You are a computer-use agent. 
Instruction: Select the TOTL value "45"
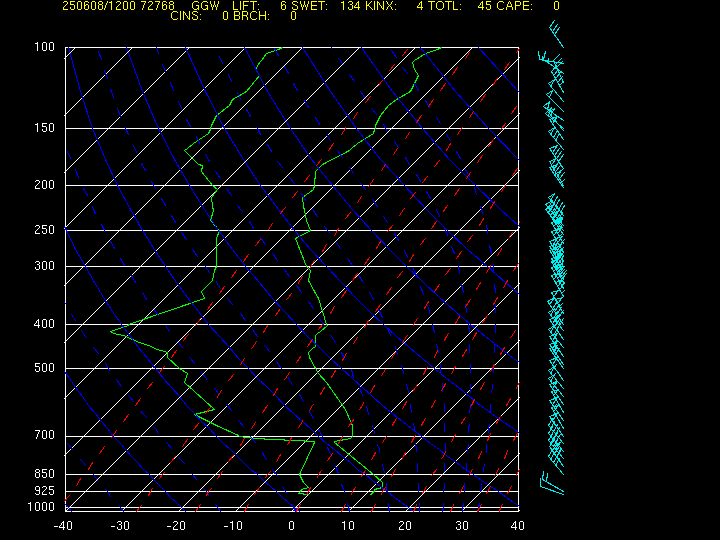tap(484, 6)
